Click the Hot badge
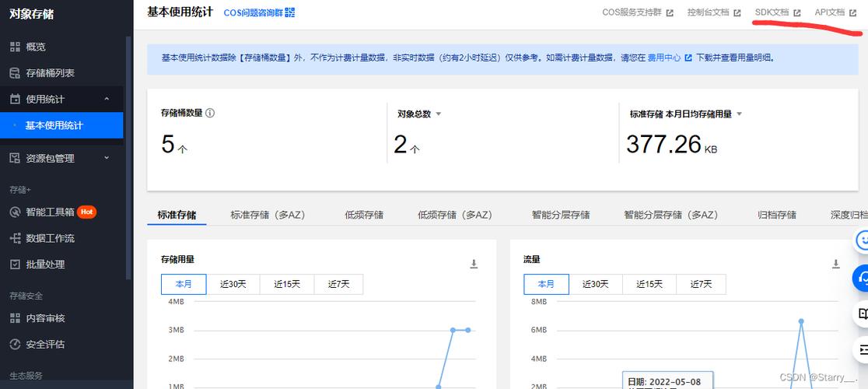868x389 pixels. (86, 212)
